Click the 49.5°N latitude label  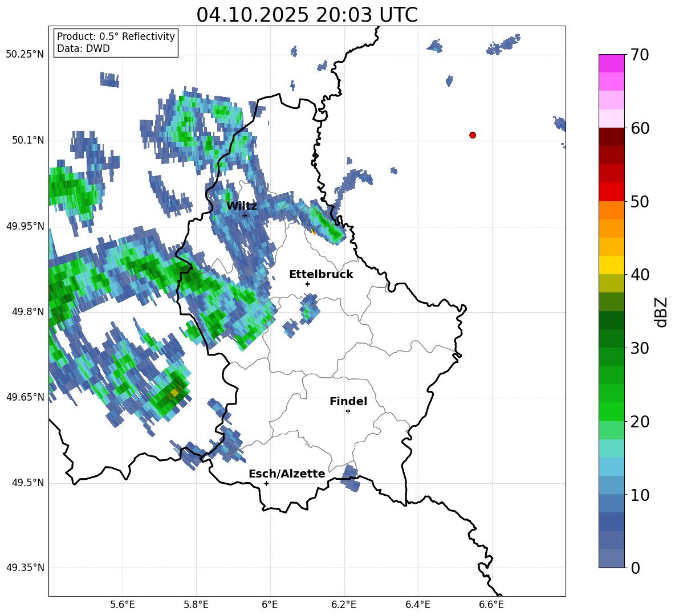click(28, 483)
